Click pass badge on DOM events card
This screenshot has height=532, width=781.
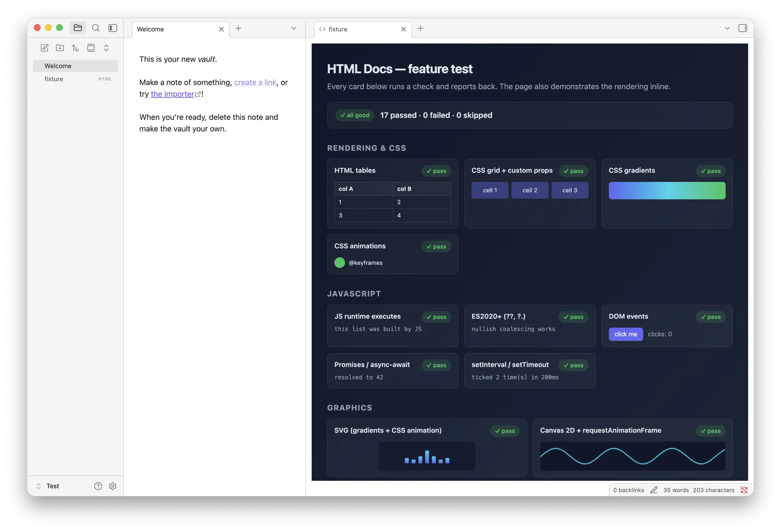pyautogui.click(x=710, y=317)
